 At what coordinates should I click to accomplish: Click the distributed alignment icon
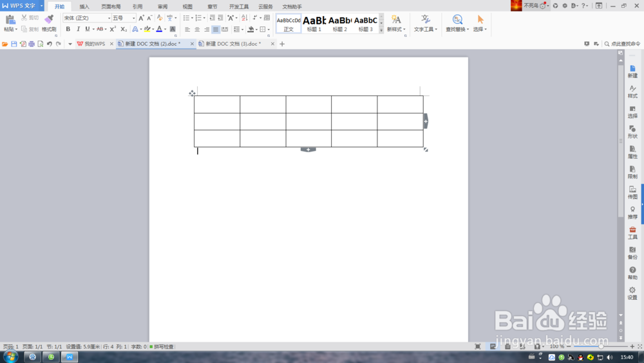pyautogui.click(x=225, y=29)
